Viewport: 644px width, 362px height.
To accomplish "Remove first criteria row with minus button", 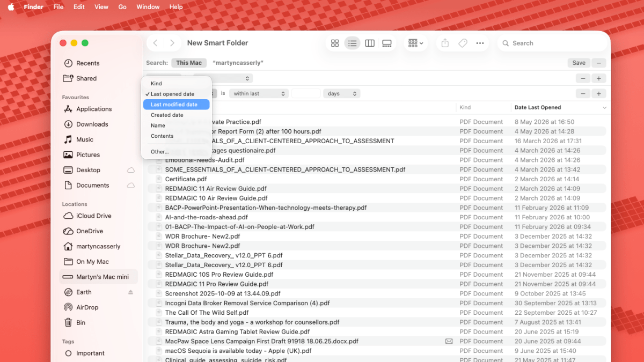I will (583, 78).
